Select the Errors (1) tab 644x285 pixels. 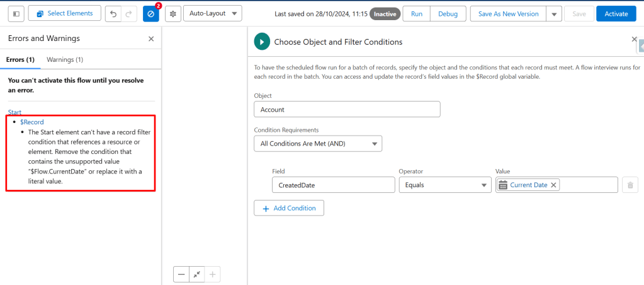pyautogui.click(x=21, y=59)
